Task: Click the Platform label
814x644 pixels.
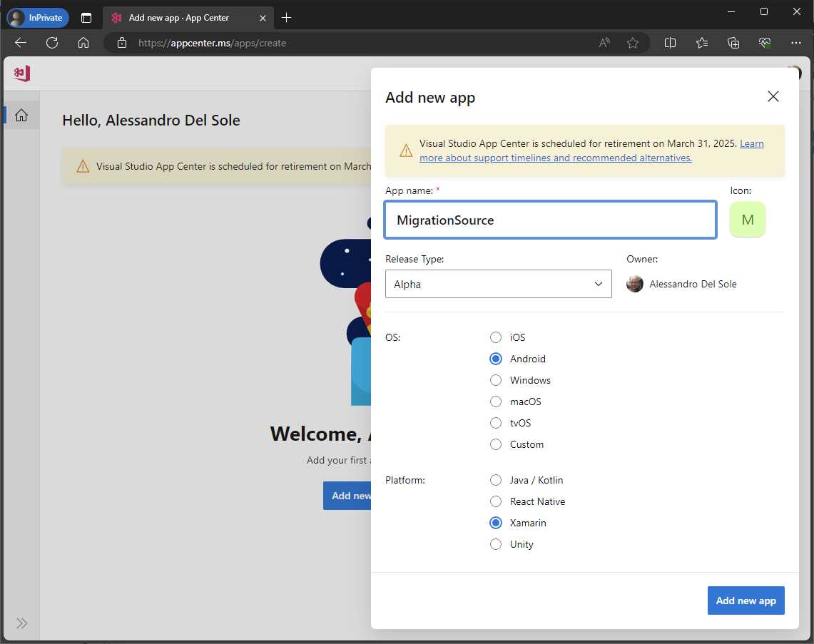Action: (405, 480)
